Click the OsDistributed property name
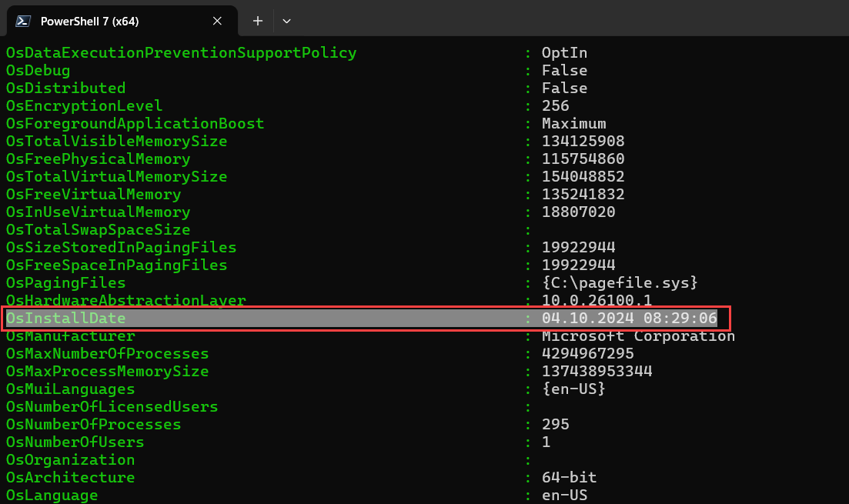The width and height of the screenshot is (849, 504). 65,88
